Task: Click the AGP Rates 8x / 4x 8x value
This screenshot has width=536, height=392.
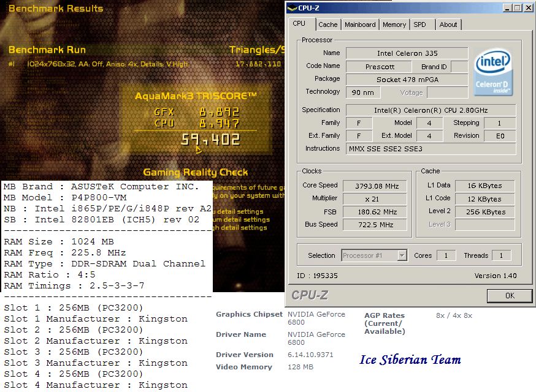Action: click(454, 315)
